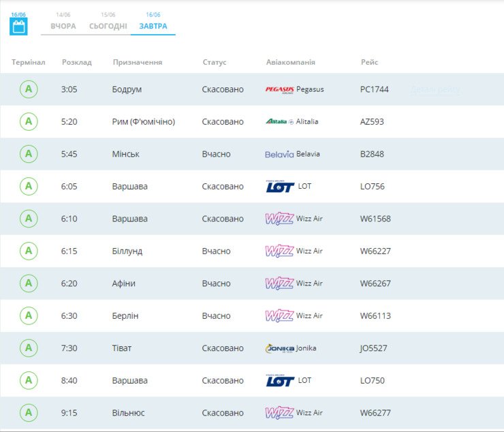504x432 pixels.
Task: Click the Terminal A icon for Бодрум flight
Action: pyautogui.click(x=29, y=89)
